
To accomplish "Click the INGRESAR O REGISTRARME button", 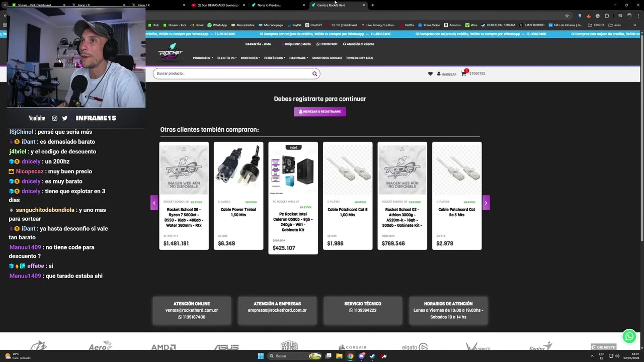I will point(320,112).
